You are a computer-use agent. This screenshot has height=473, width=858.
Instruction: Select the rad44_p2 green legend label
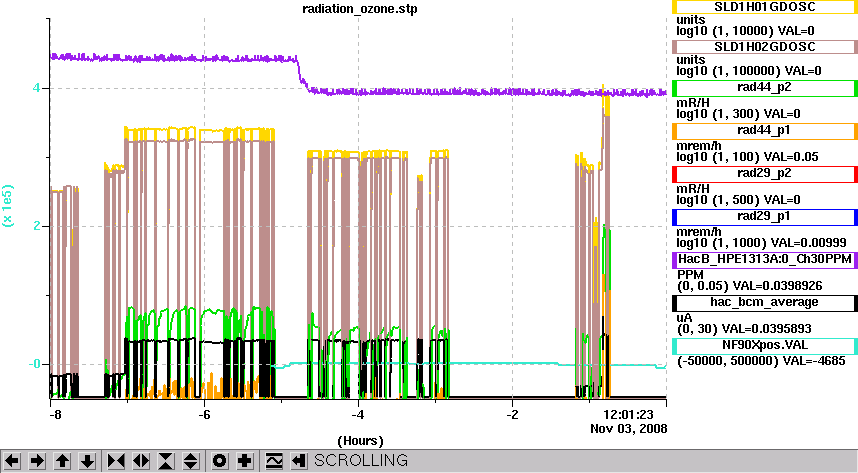(x=764, y=88)
